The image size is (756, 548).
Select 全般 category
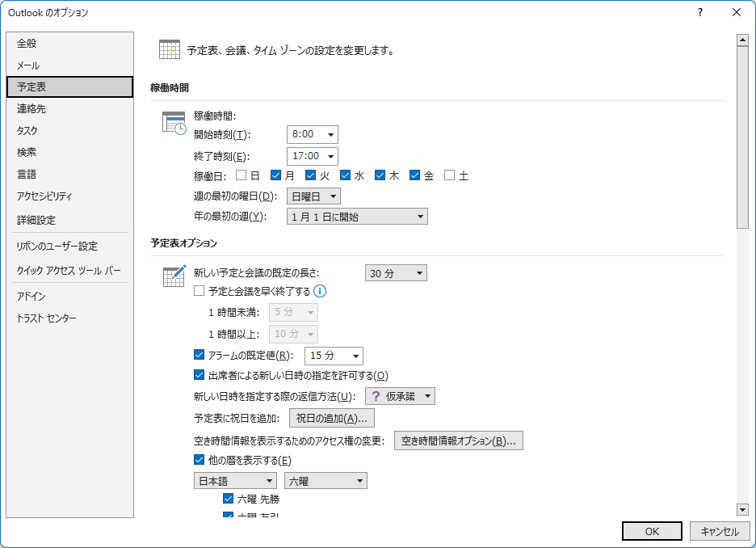(x=70, y=44)
